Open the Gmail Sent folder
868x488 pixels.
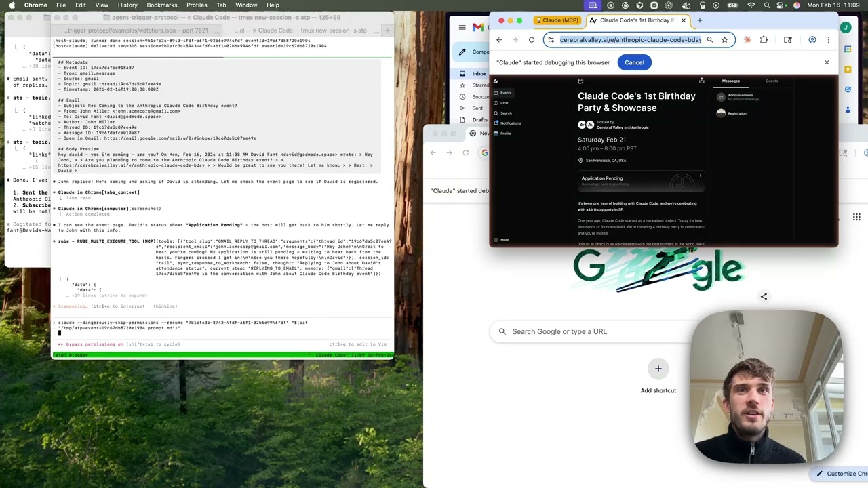coord(473,108)
